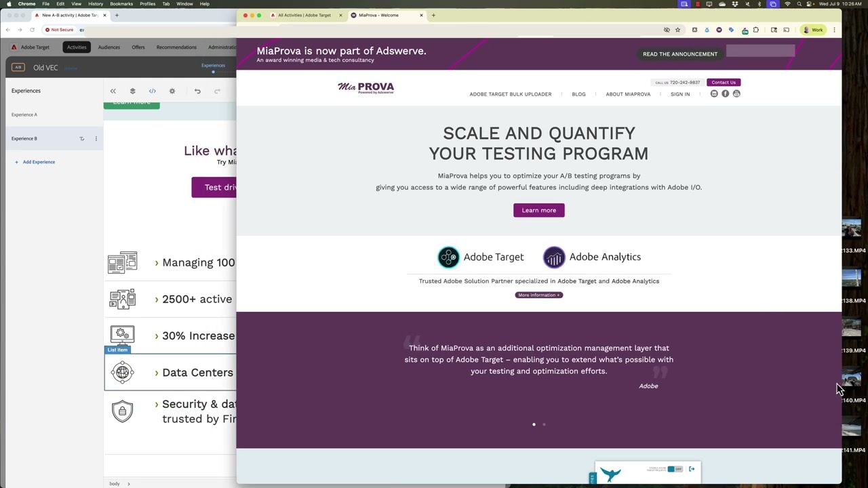This screenshot has width=868, height=488.
Task: Select the 'Data Centers' list item in the VEC
Action: pyautogui.click(x=170, y=372)
